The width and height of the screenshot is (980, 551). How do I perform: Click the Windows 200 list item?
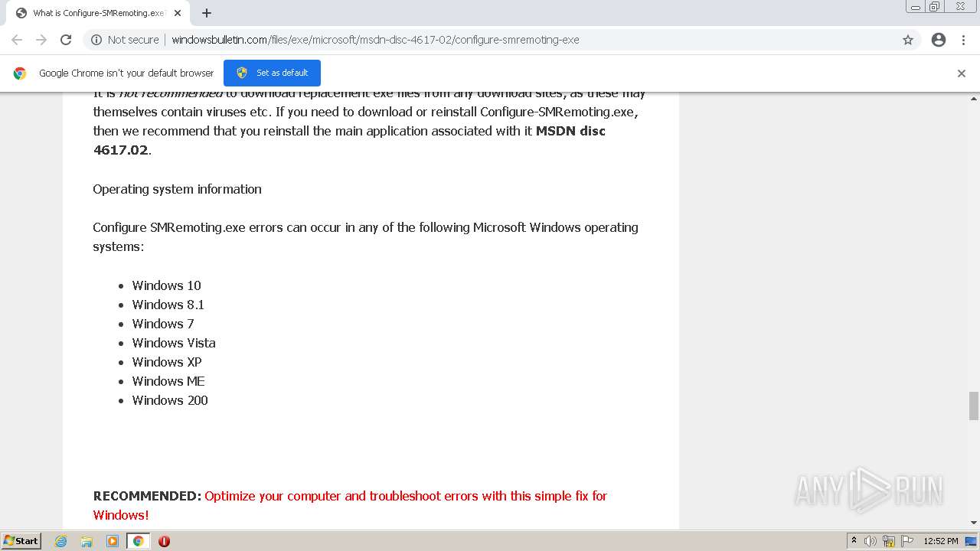click(170, 400)
